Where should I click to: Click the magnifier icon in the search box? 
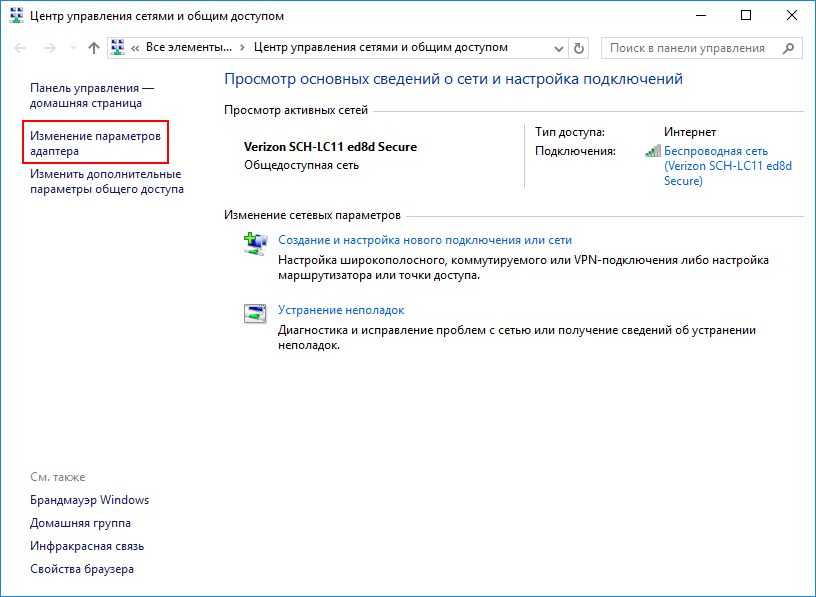(x=788, y=48)
